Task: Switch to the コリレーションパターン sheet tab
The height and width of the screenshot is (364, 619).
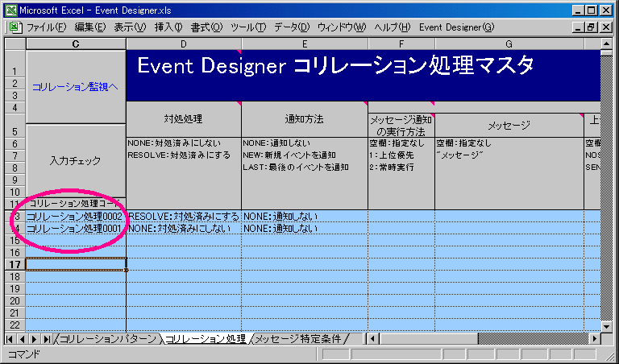Action: click(x=108, y=339)
